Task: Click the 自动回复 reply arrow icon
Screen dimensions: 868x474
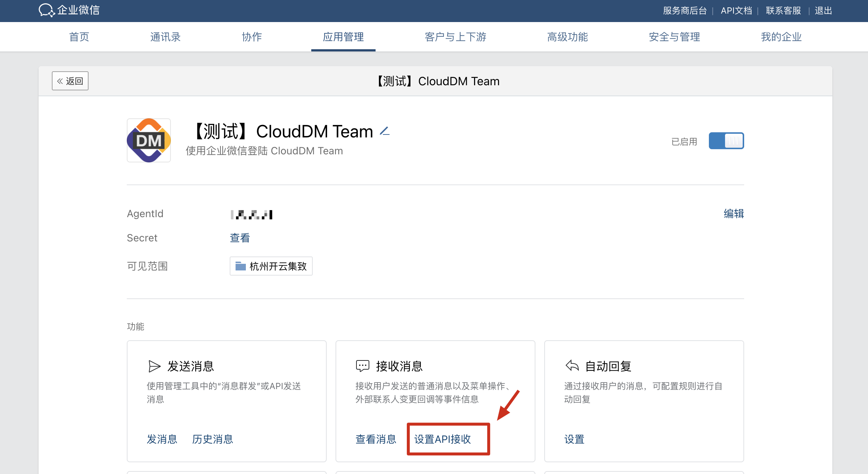Action: click(x=572, y=366)
